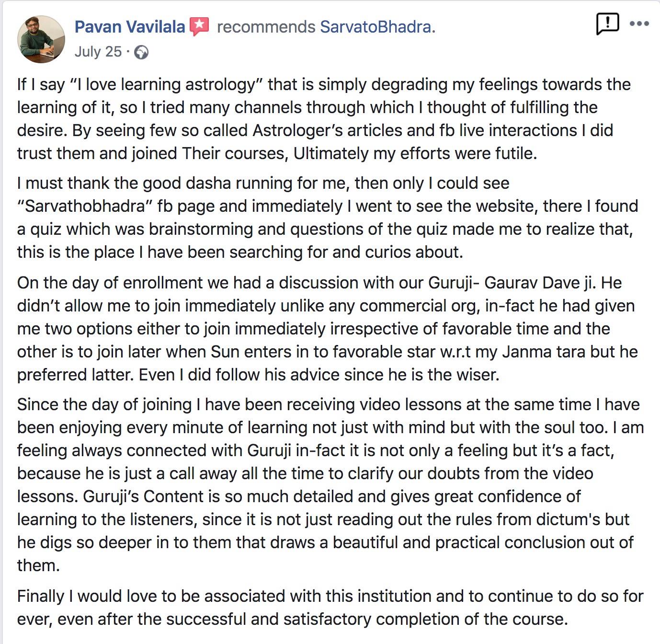Open the Pavan Vavilala profile name link

[x=129, y=27]
